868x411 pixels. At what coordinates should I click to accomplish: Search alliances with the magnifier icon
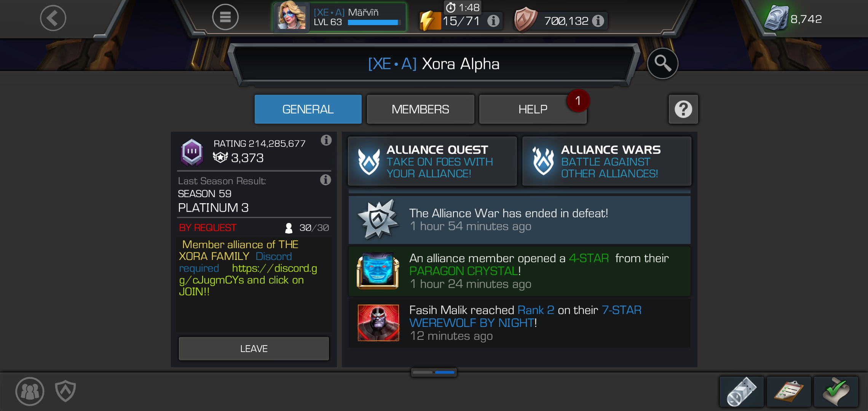click(x=662, y=63)
